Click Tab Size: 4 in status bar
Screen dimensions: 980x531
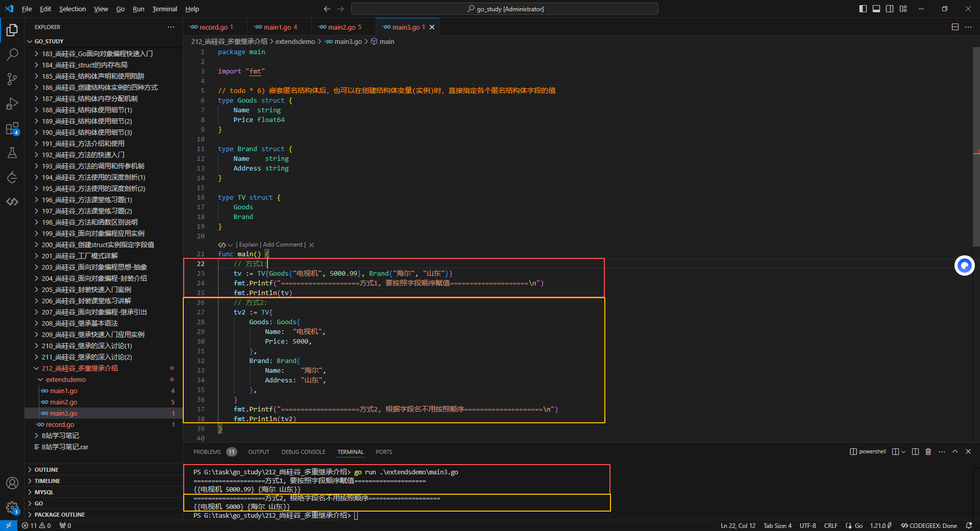[x=777, y=526]
